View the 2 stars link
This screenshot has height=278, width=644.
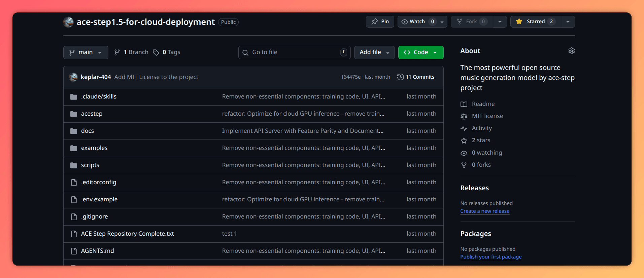481,140
